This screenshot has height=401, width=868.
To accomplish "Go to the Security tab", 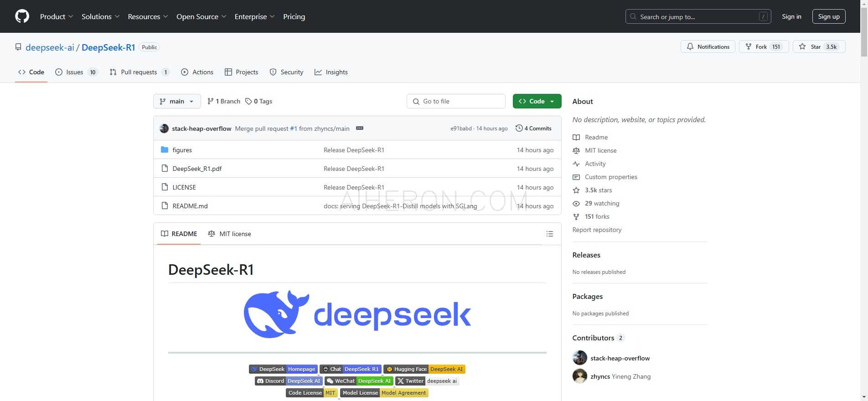I will pyautogui.click(x=286, y=72).
